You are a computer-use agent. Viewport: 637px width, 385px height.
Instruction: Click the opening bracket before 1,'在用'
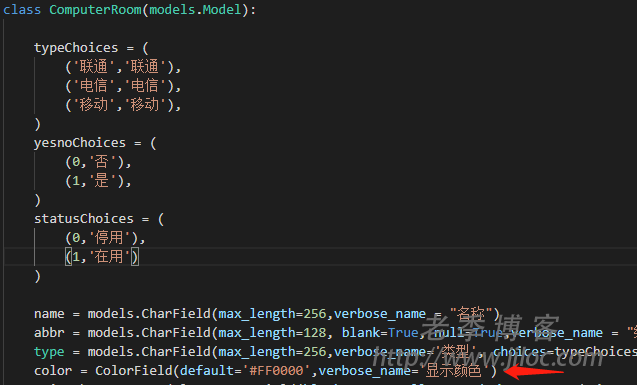point(69,257)
